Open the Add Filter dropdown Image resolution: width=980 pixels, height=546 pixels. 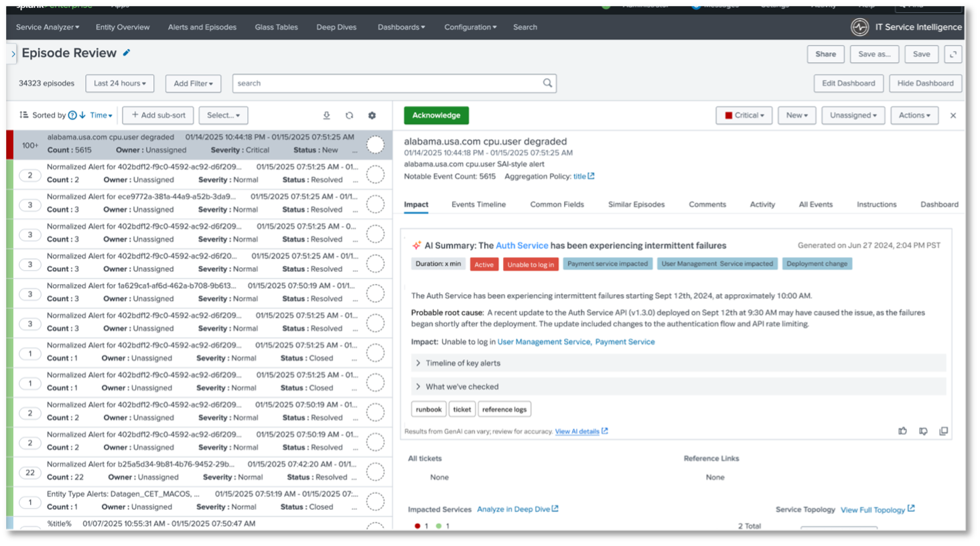[x=193, y=83]
